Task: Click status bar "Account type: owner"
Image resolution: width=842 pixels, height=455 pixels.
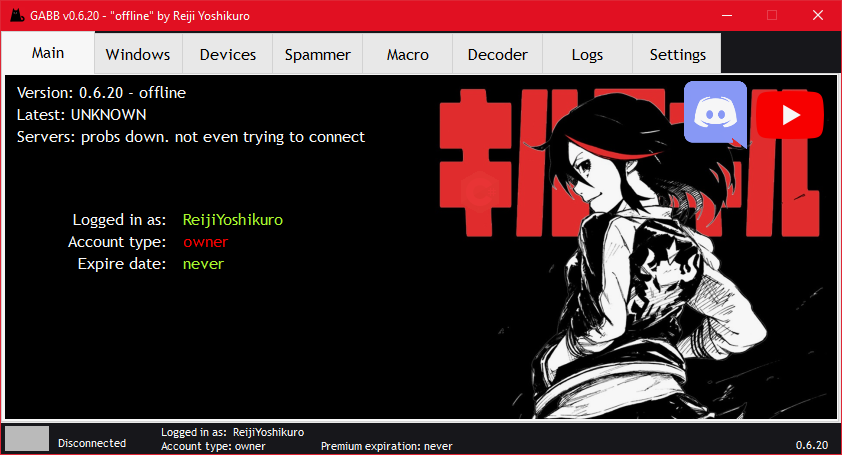Action: (213, 446)
